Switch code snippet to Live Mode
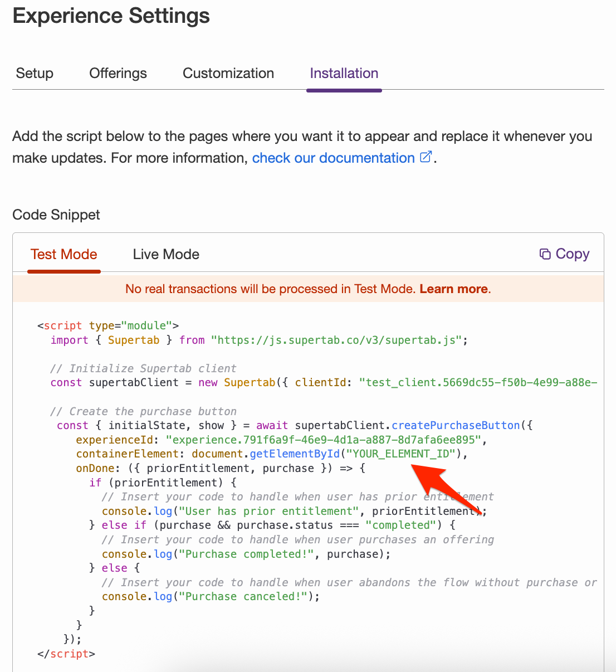 [166, 255]
